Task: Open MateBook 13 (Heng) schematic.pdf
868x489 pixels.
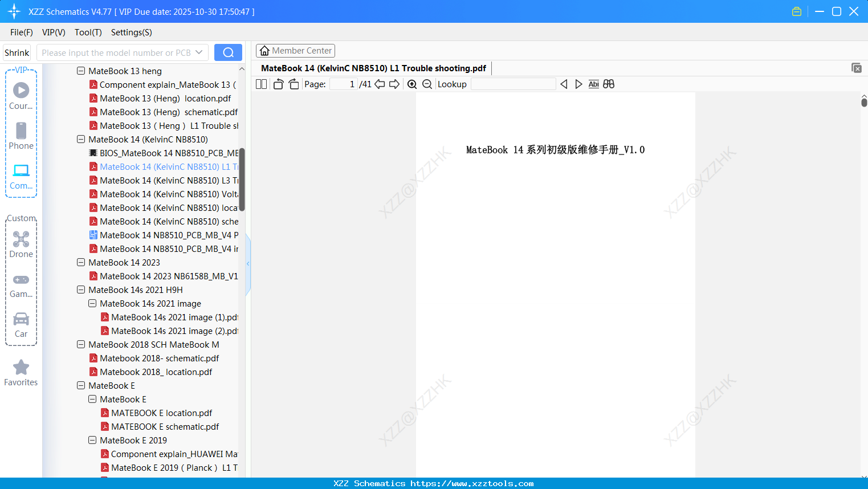Action: (164, 112)
